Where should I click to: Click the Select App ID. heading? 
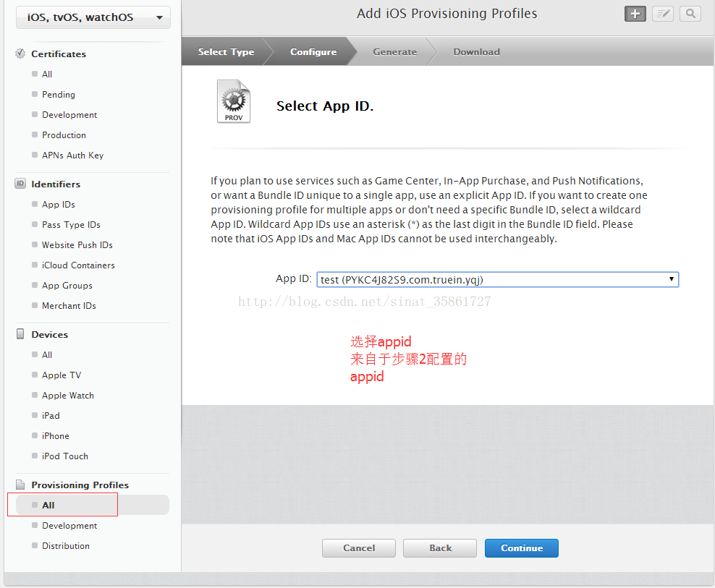click(325, 106)
